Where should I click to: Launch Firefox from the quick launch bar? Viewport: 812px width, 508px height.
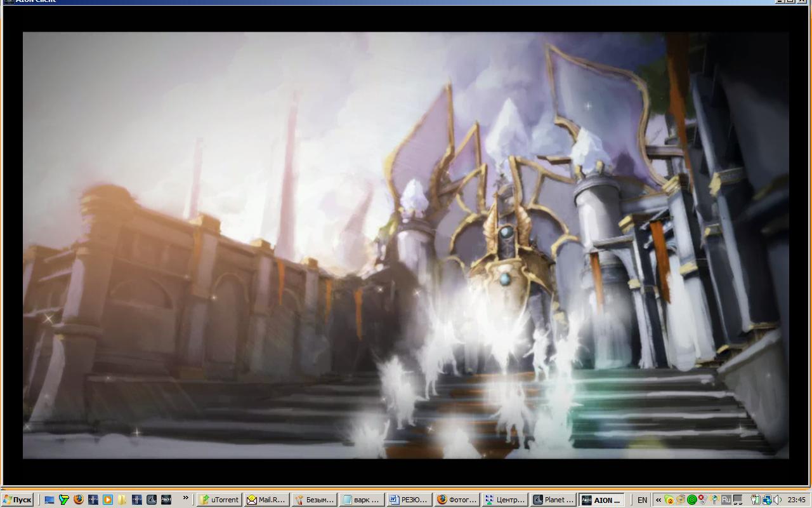pos(79,500)
